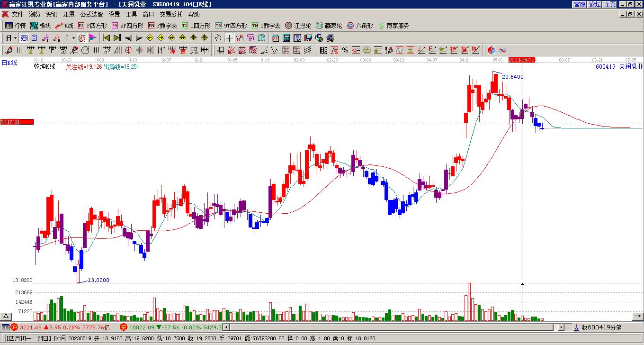Click the rainbow flag icon
Screen dimensions: 644x345
(x=93, y=38)
